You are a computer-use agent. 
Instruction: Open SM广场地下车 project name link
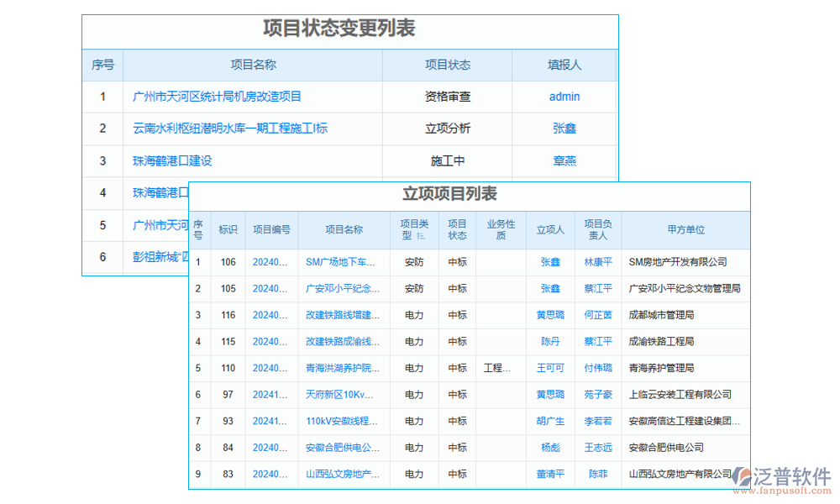[341, 262]
